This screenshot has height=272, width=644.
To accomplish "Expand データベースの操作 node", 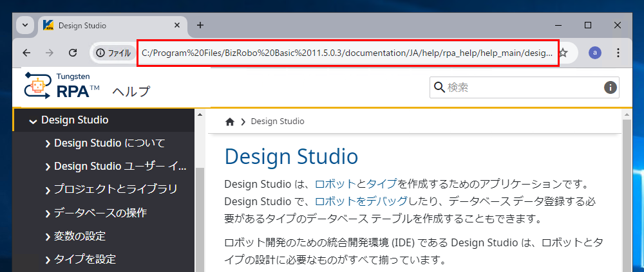I will pyautogui.click(x=48, y=213).
